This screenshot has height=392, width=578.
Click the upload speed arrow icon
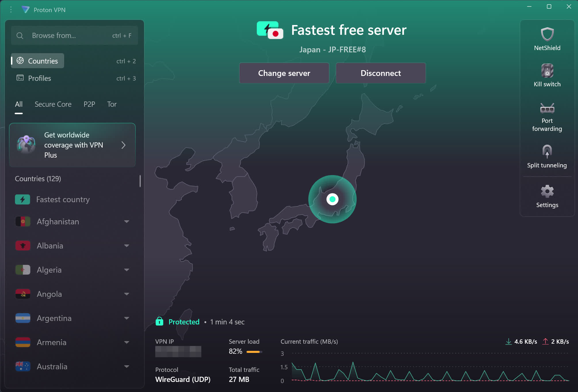pos(545,341)
